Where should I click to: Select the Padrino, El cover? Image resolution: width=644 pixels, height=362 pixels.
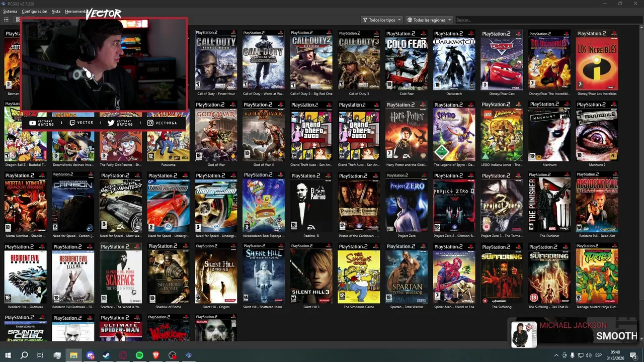coord(311,202)
